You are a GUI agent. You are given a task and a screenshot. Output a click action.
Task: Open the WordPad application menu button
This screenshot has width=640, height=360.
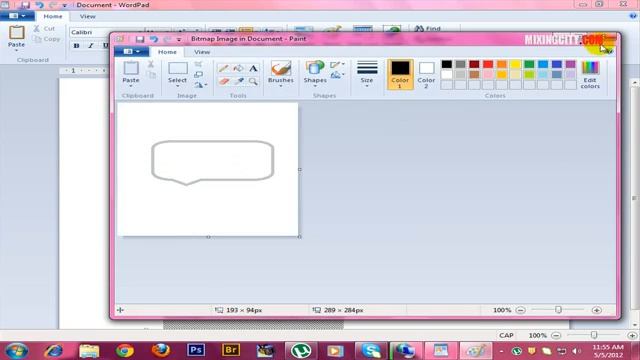click(x=17, y=16)
